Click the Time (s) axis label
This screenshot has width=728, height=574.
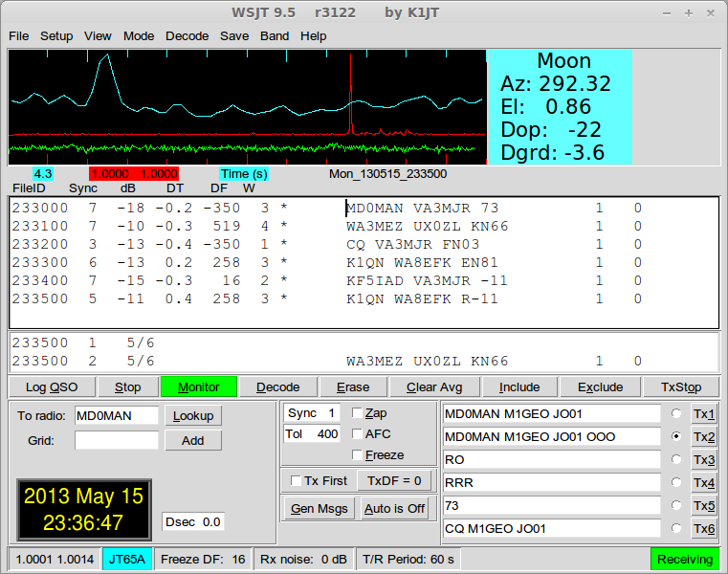click(244, 174)
